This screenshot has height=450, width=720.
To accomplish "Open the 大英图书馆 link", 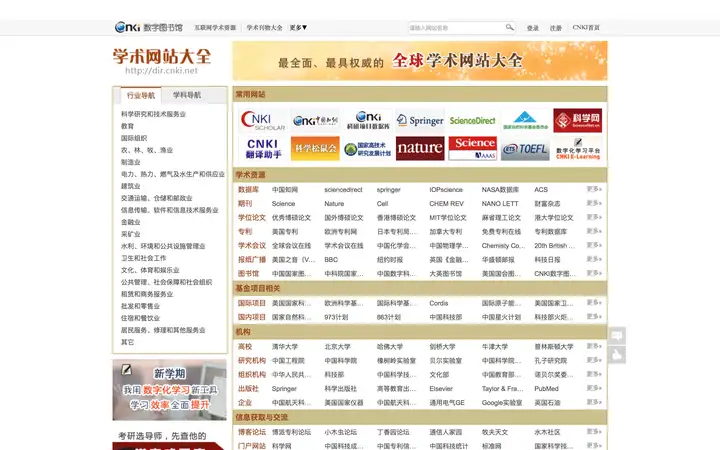I will tap(445, 274).
